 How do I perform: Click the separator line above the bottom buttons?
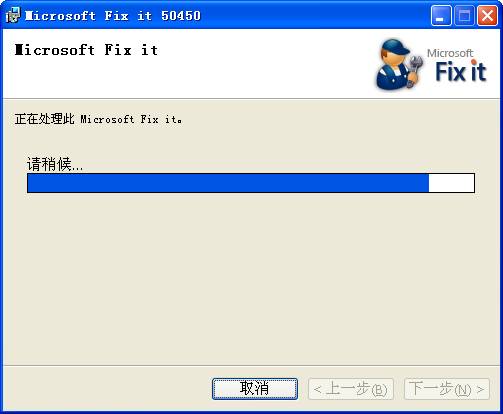click(251, 365)
